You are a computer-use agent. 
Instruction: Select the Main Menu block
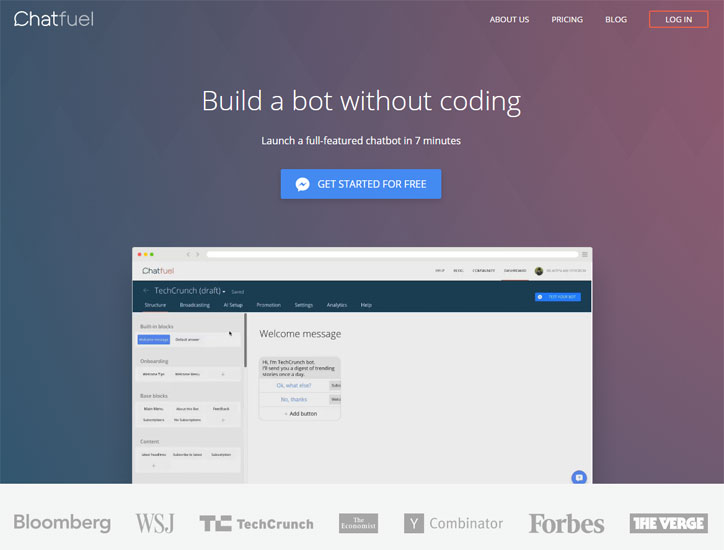[x=153, y=409]
